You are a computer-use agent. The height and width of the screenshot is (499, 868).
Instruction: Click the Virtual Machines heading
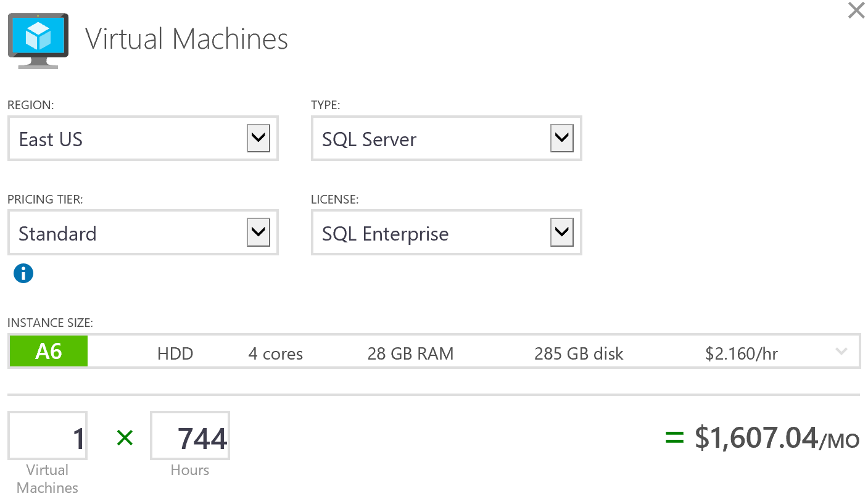click(186, 39)
